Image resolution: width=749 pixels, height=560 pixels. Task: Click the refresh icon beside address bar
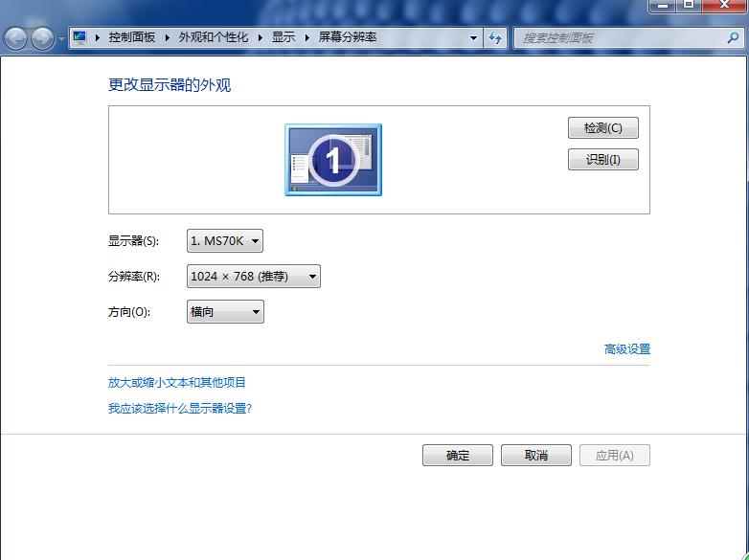[495, 37]
